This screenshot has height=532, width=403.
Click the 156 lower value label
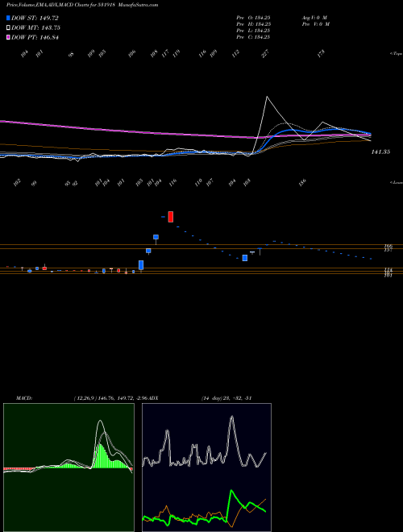pos(302,182)
